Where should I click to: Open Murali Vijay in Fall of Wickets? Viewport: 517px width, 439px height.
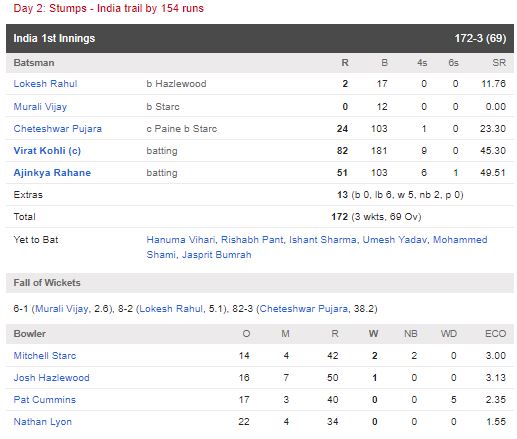[x=62, y=309]
